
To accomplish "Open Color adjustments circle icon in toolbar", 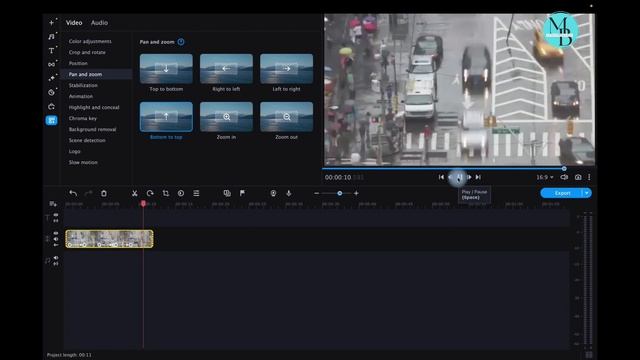I will 181,193.
